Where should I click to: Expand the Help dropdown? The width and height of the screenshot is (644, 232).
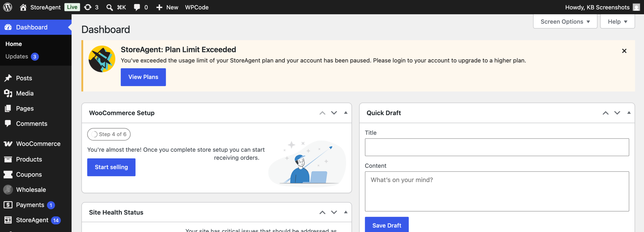click(617, 22)
